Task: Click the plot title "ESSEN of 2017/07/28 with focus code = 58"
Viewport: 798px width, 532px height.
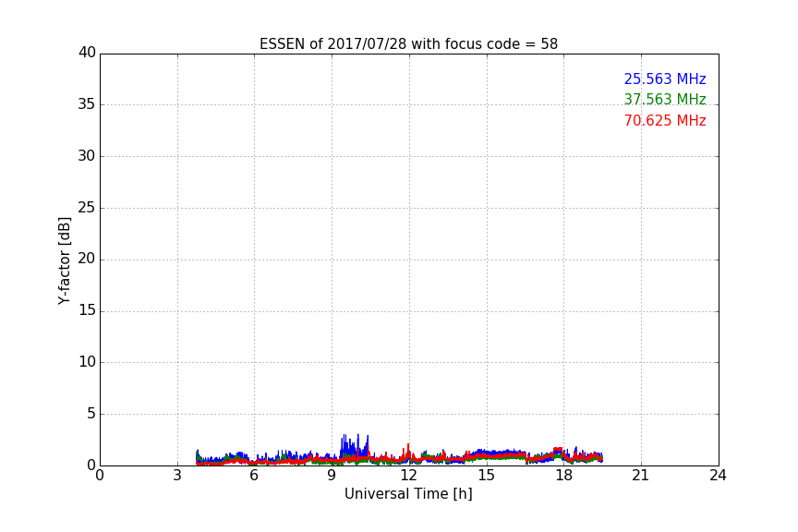Action: 408,44
